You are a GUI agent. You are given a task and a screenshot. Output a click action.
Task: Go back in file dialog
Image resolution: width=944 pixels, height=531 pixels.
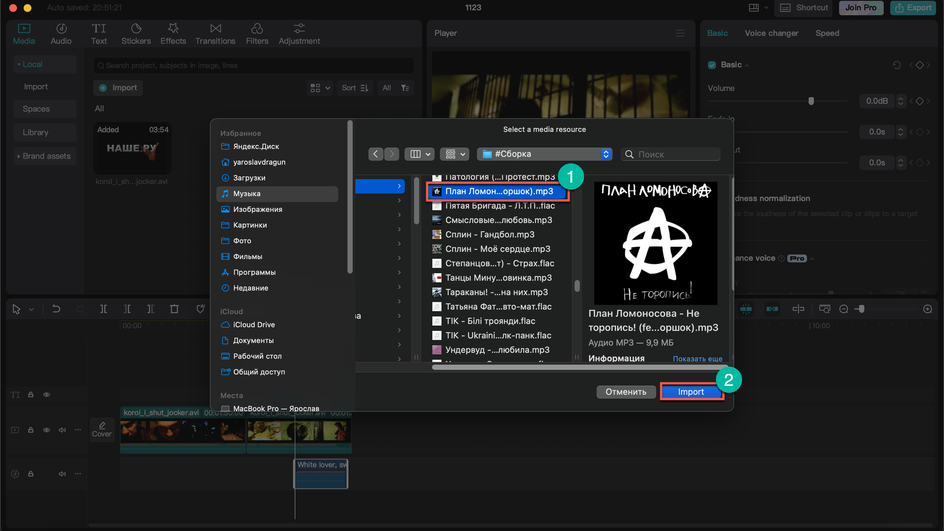tap(376, 154)
